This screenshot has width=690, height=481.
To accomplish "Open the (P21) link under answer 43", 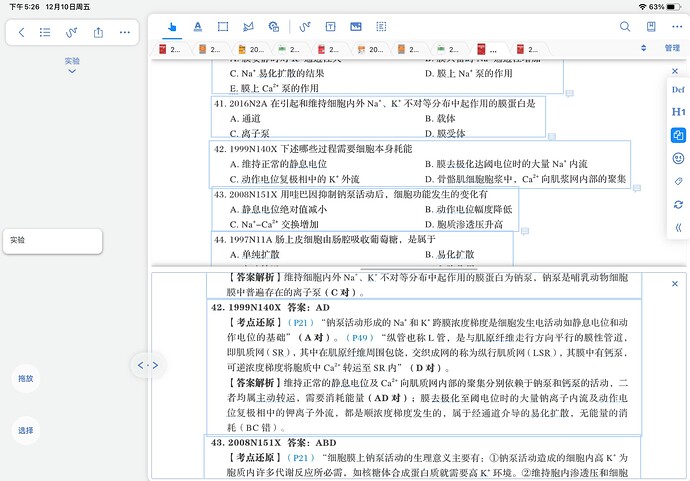I will coord(301,458).
